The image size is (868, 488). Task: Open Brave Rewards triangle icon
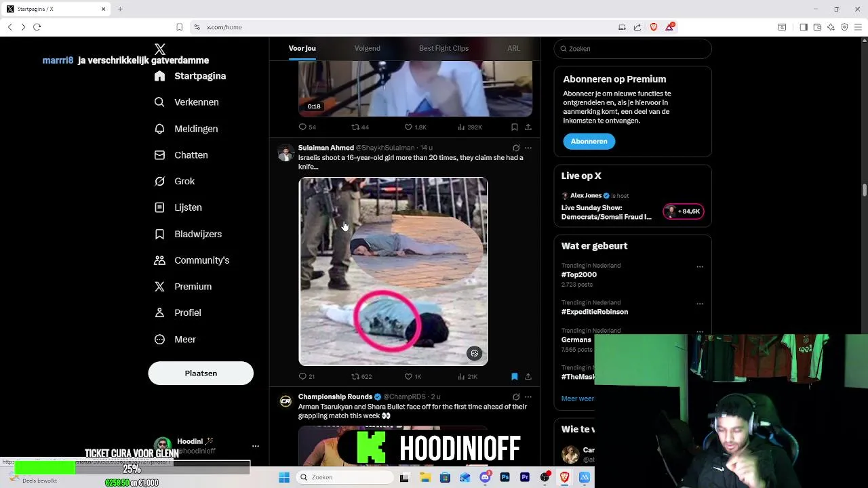[x=670, y=27]
